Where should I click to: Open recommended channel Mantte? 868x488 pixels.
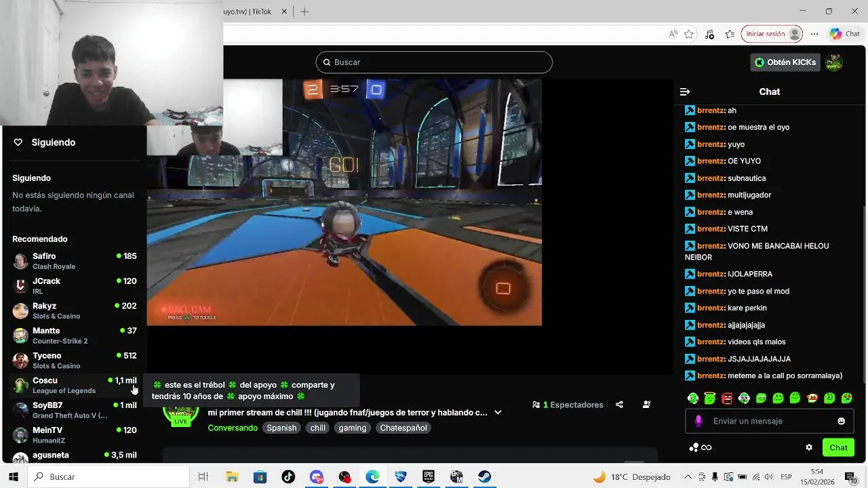75,335
